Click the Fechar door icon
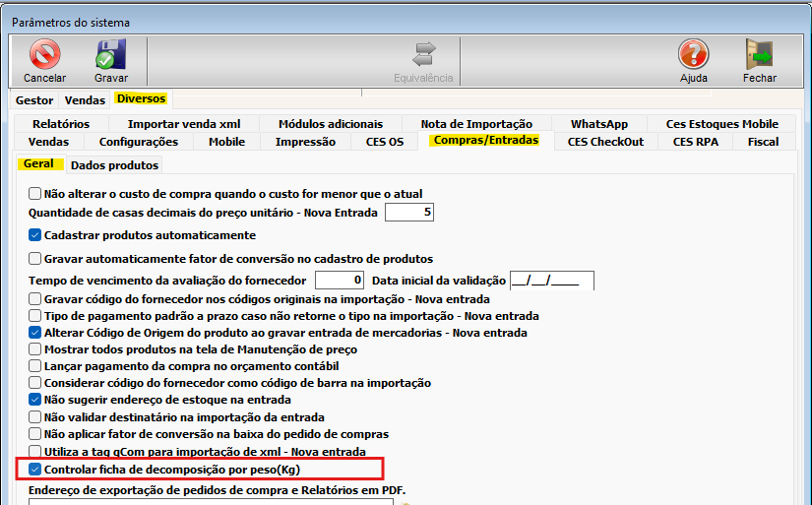Image resolution: width=812 pixels, height=505 pixels. pos(759,55)
